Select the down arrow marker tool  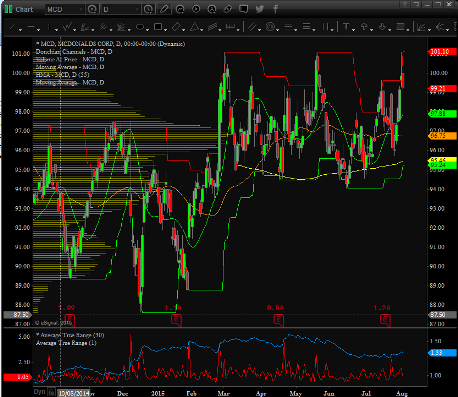pos(382,27)
